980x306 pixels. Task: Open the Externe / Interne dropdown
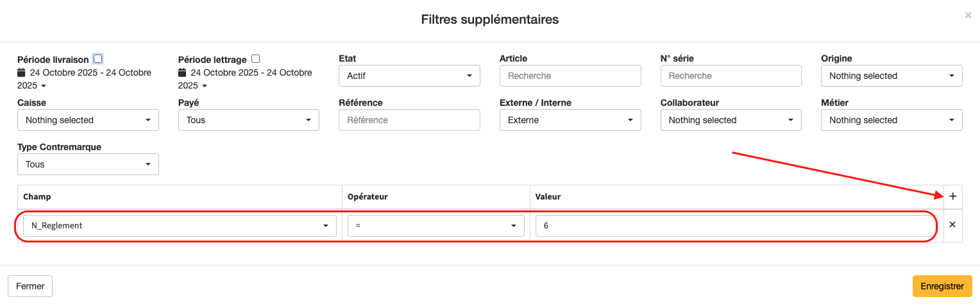pos(570,120)
